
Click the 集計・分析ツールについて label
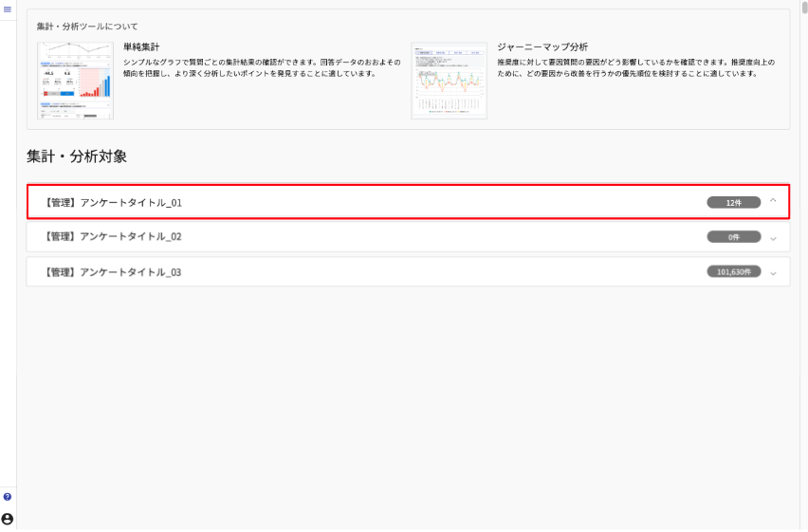pyautogui.click(x=87, y=27)
